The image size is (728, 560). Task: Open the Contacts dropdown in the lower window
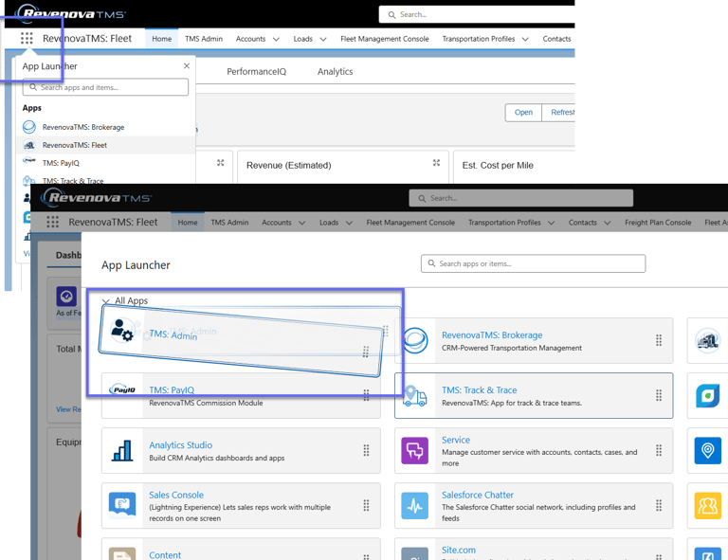pos(608,223)
